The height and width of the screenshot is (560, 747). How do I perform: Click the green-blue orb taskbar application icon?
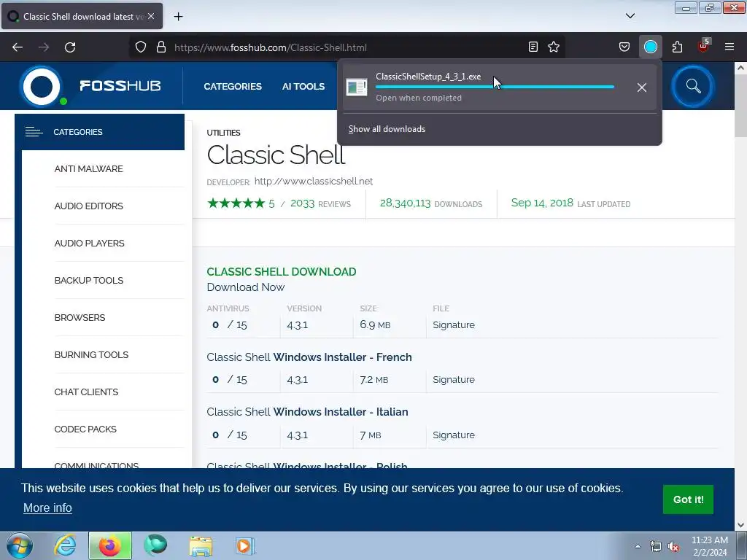pyautogui.click(x=155, y=545)
